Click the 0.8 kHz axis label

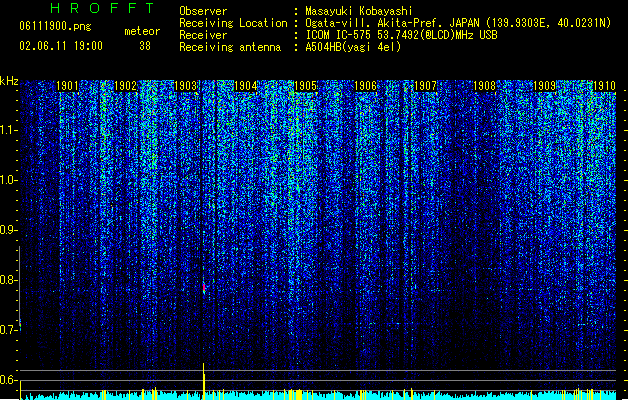pyautogui.click(x=8, y=280)
